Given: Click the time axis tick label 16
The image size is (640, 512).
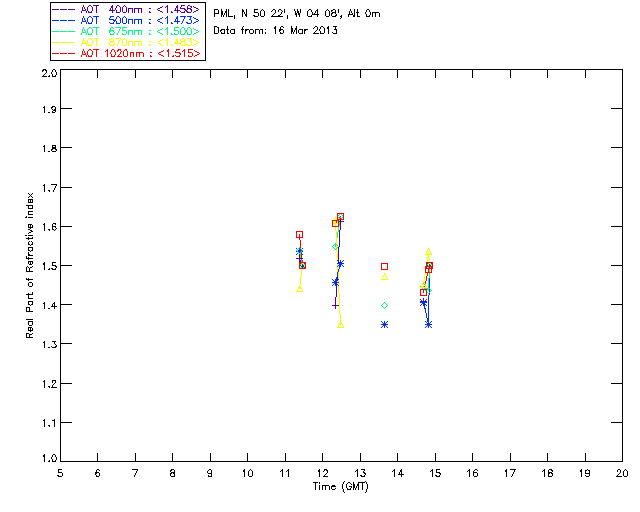Looking at the screenshot, I should tap(472, 473).
